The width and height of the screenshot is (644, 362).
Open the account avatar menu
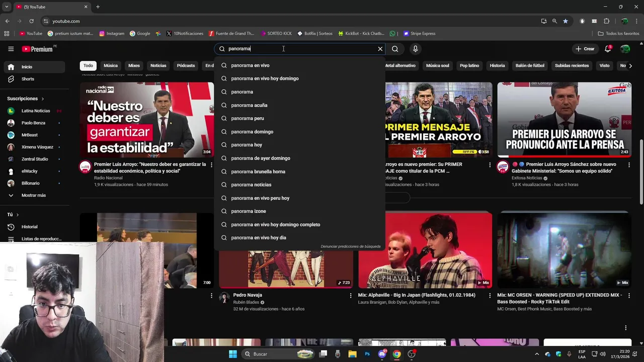625,49
